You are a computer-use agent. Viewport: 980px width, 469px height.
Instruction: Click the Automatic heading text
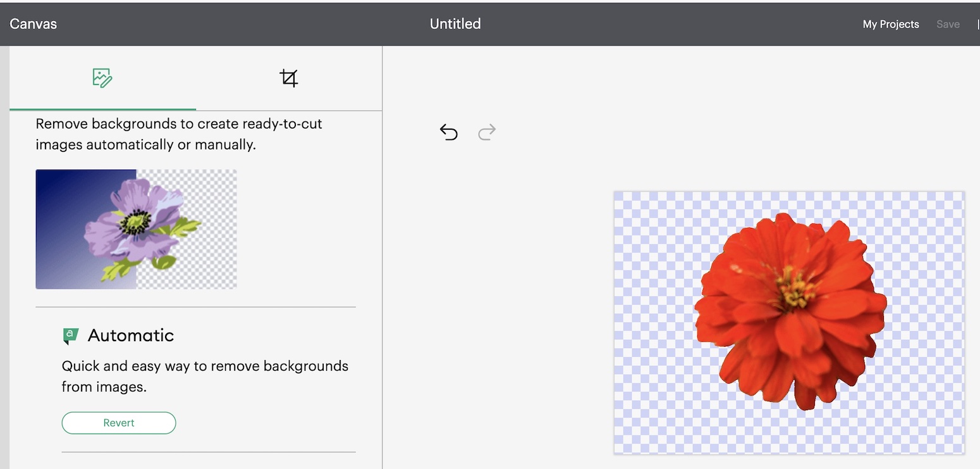pos(131,335)
